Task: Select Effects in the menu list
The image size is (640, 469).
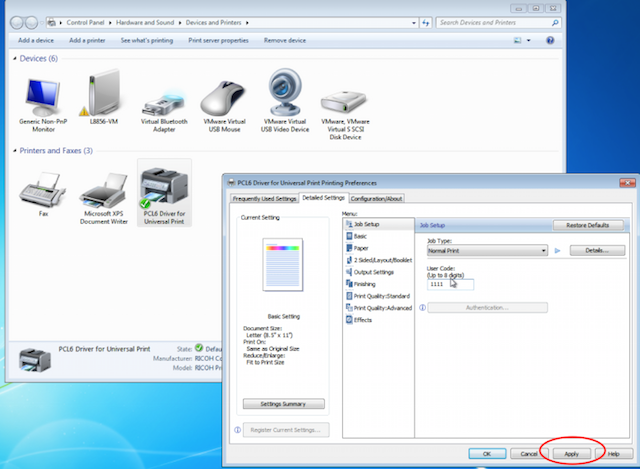Action: (x=379, y=320)
